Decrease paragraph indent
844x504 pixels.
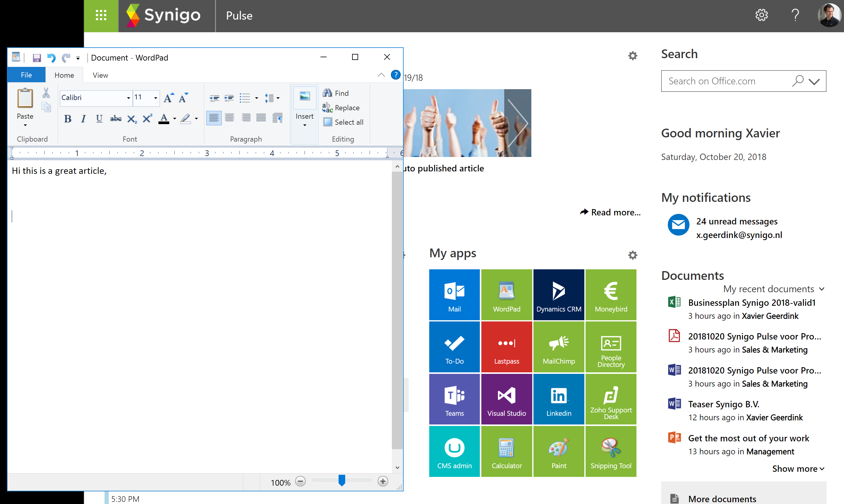(214, 98)
